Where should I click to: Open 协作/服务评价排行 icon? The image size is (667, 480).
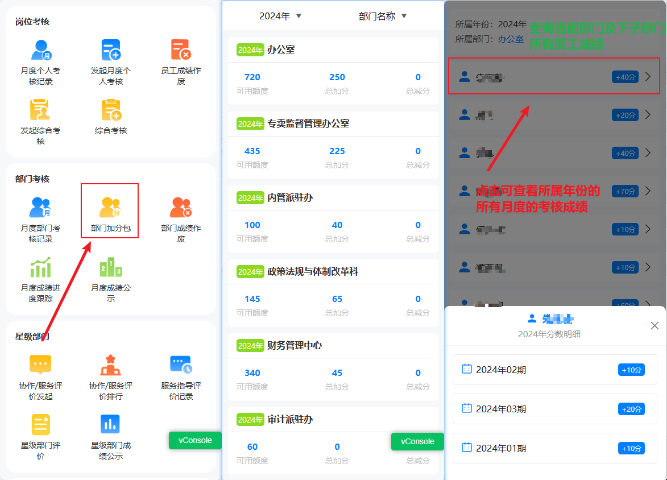(x=111, y=366)
